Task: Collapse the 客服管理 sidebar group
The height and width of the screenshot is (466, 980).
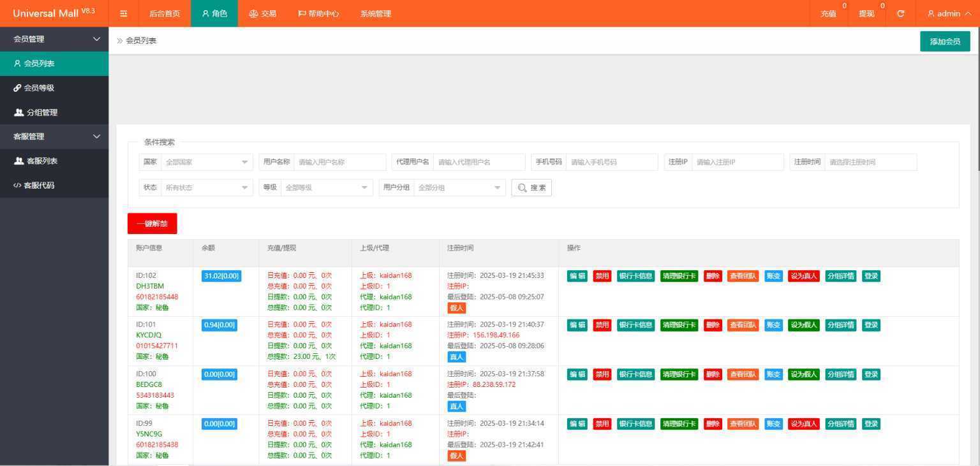Action: [54, 136]
